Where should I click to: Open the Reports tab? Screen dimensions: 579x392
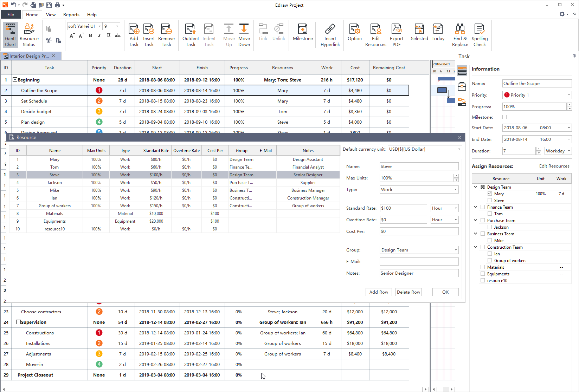tap(71, 14)
